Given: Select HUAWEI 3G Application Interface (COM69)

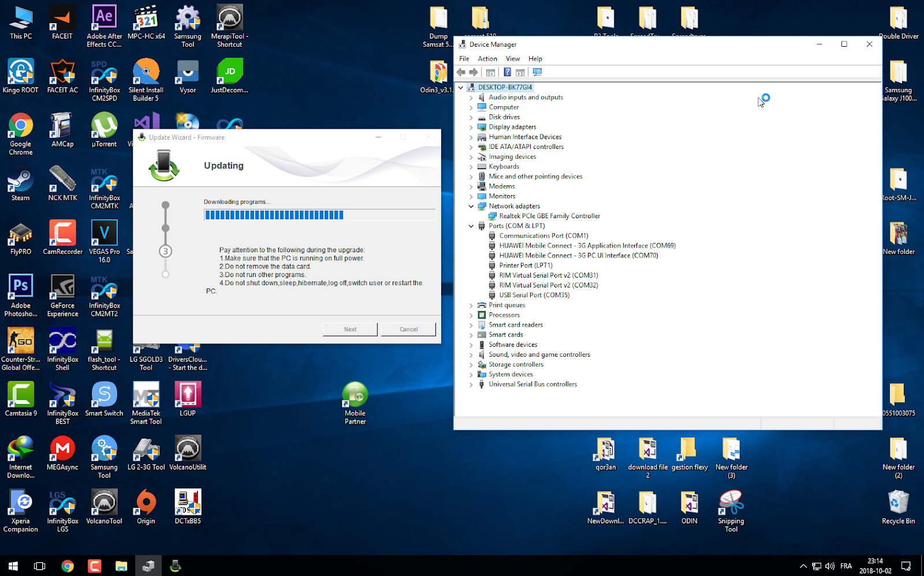Looking at the screenshot, I should coord(587,245).
